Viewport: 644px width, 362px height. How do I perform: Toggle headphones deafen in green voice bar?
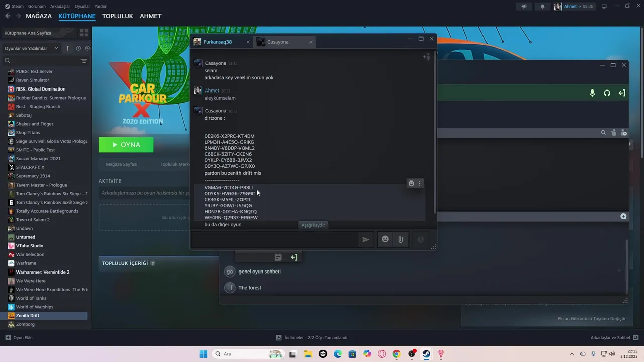(607, 93)
